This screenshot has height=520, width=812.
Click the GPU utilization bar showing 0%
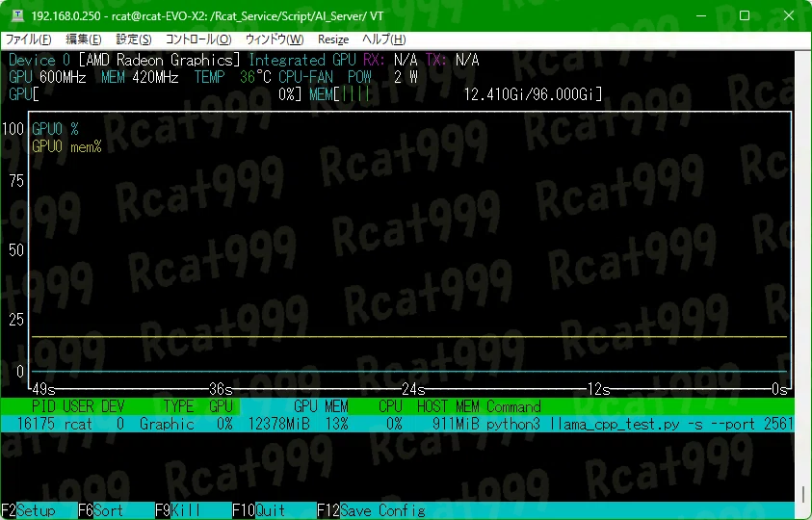(x=155, y=94)
